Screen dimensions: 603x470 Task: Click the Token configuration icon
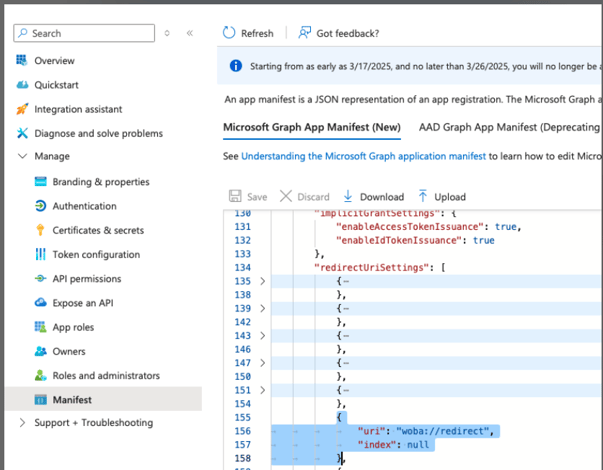[40, 255]
